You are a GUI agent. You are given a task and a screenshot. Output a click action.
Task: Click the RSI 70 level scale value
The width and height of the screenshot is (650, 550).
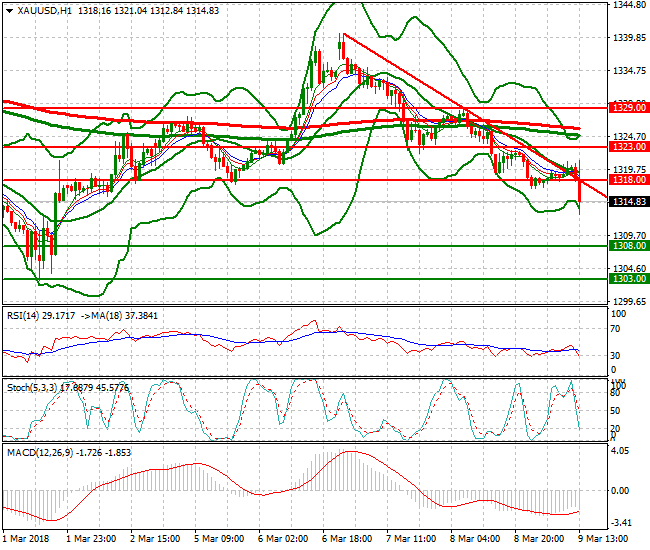tap(616, 329)
